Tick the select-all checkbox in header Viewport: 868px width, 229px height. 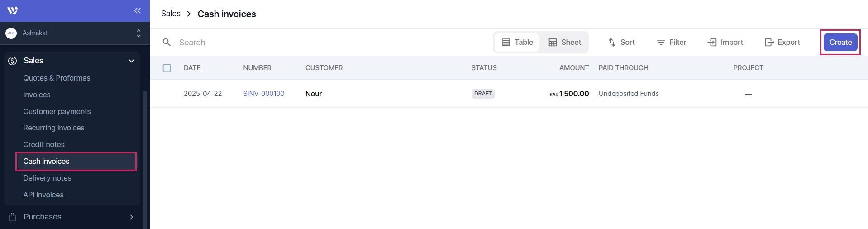[x=167, y=68]
